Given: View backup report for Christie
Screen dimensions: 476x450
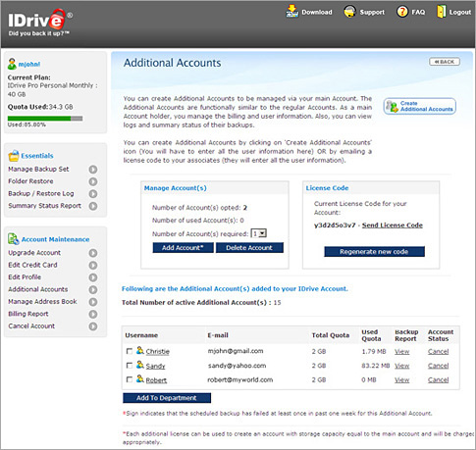Looking at the screenshot, I should [402, 352].
